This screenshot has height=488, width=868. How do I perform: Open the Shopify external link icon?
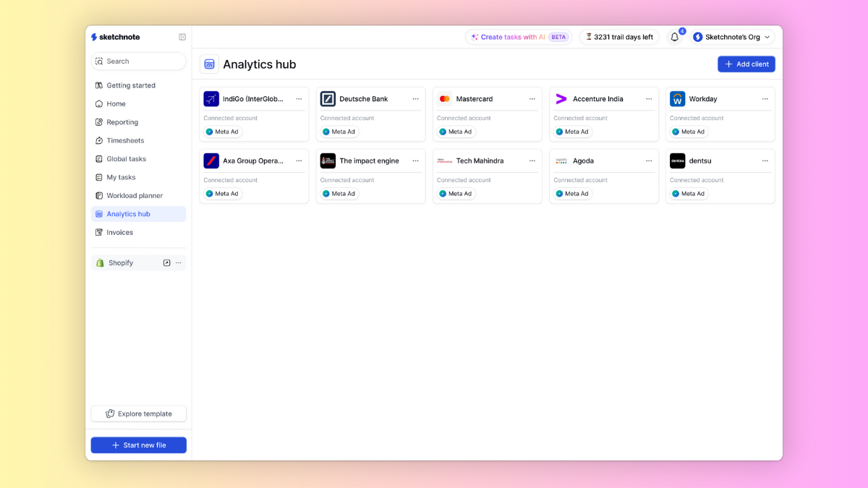tap(166, 263)
